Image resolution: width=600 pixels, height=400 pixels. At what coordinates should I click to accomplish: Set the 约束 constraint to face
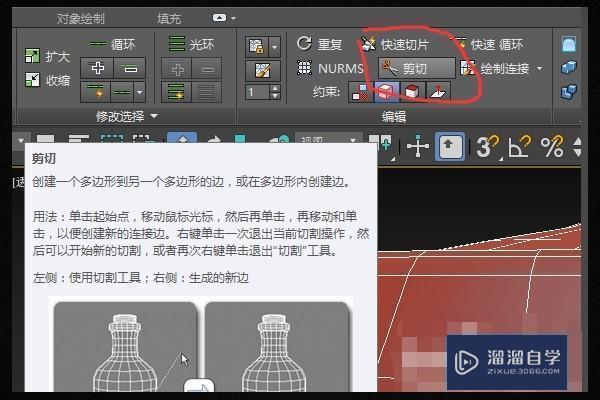412,92
